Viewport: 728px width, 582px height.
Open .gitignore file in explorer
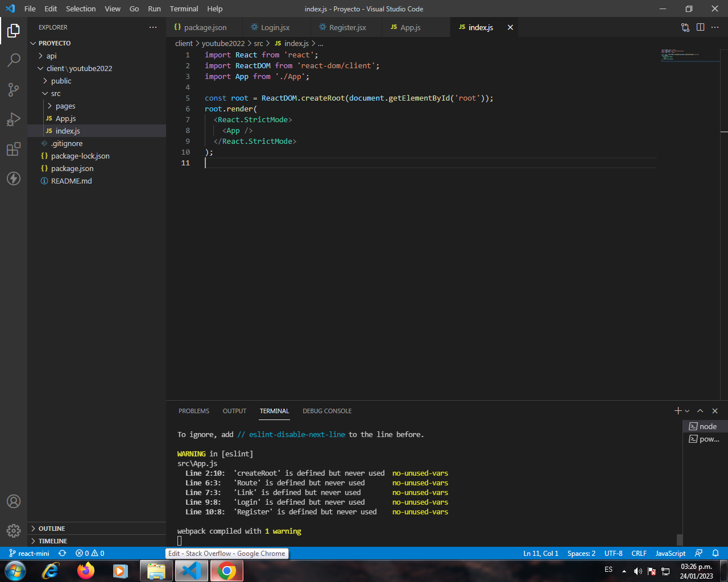(x=97, y=143)
